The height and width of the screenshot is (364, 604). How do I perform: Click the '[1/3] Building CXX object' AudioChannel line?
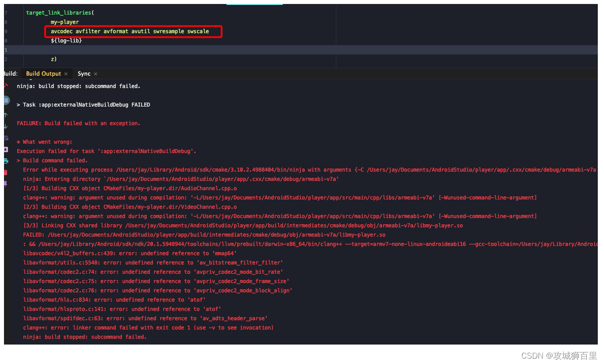coord(130,188)
